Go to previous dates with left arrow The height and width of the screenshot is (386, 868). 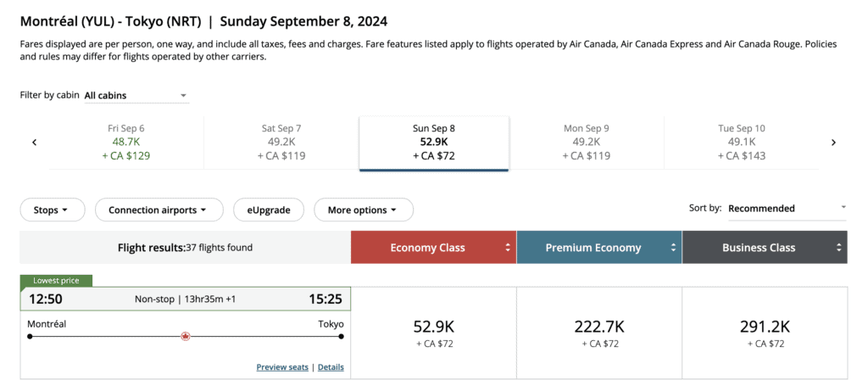pyautogui.click(x=35, y=143)
